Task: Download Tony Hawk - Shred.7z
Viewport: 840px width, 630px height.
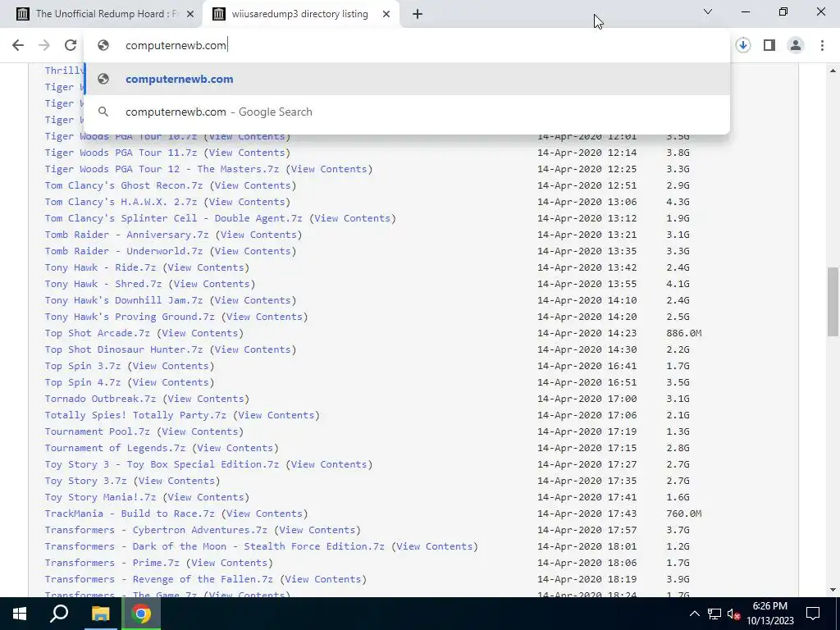Action: (x=103, y=284)
